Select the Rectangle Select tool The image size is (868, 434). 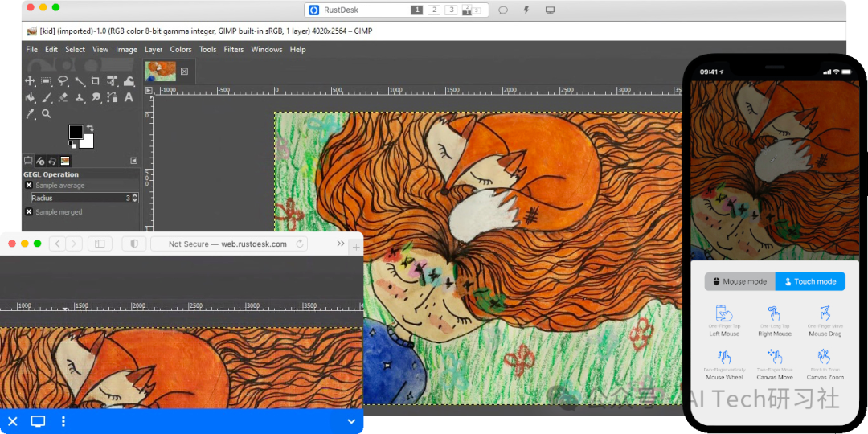coord(47,81)
